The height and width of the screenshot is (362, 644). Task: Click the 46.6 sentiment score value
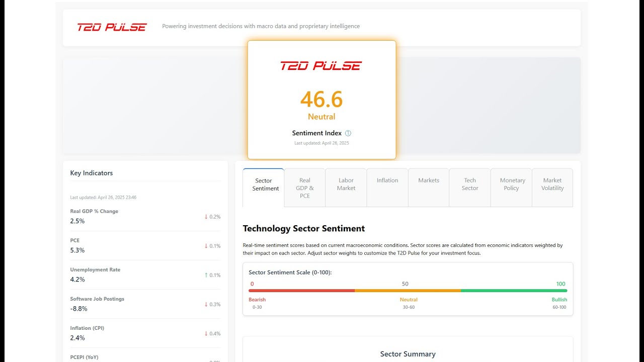click(321, 100)
